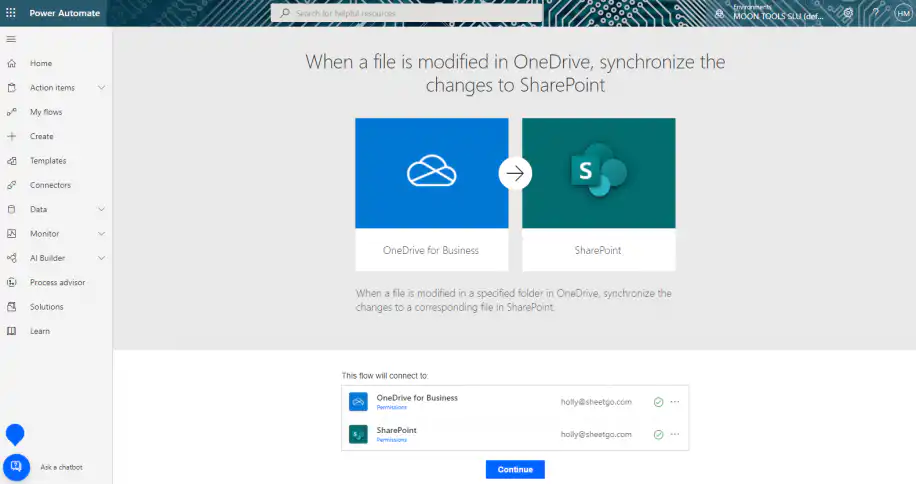Viewport: 916px width, 484px height.
Task: Open Connectors in the sidebar
Action: point(50,185)
